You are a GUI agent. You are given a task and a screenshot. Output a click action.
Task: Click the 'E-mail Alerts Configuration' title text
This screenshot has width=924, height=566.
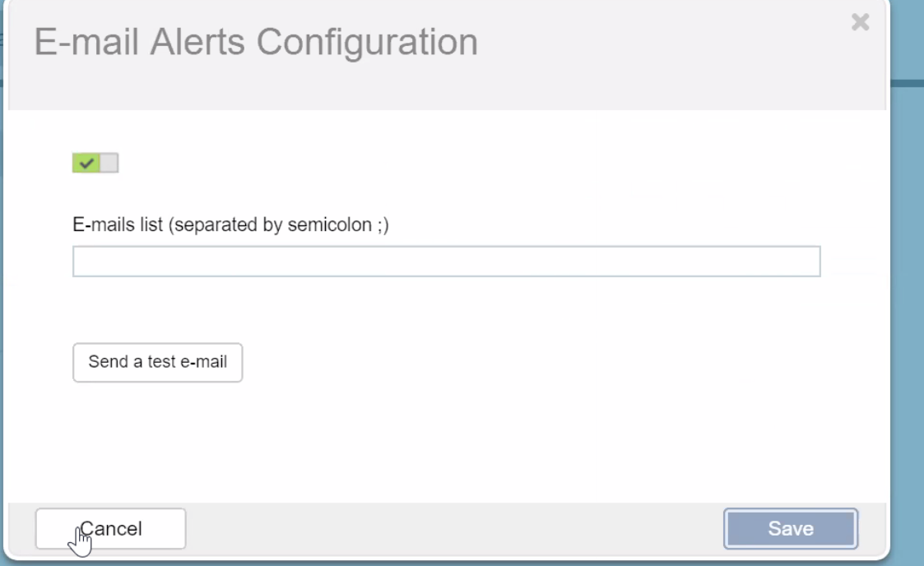[256, 42]
